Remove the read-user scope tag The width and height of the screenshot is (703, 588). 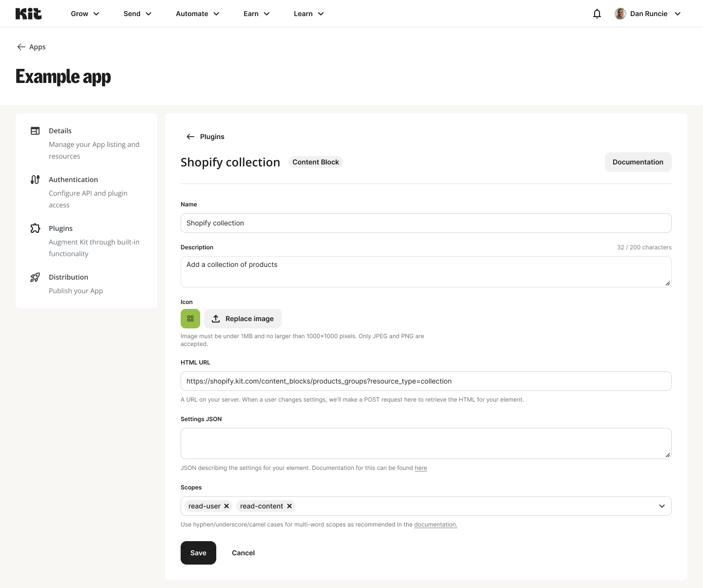227,506
